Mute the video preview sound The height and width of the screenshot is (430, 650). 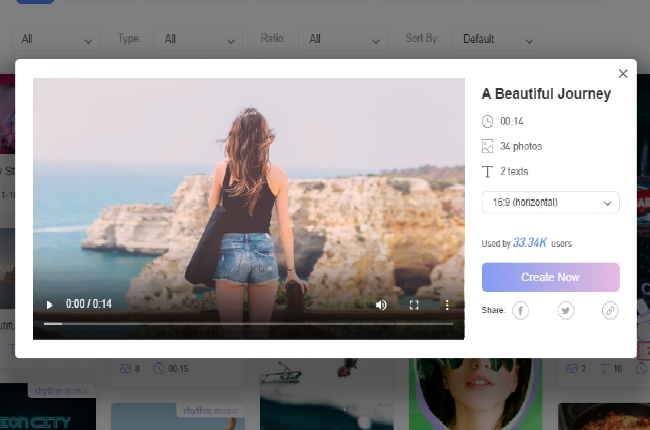(381, 304)
